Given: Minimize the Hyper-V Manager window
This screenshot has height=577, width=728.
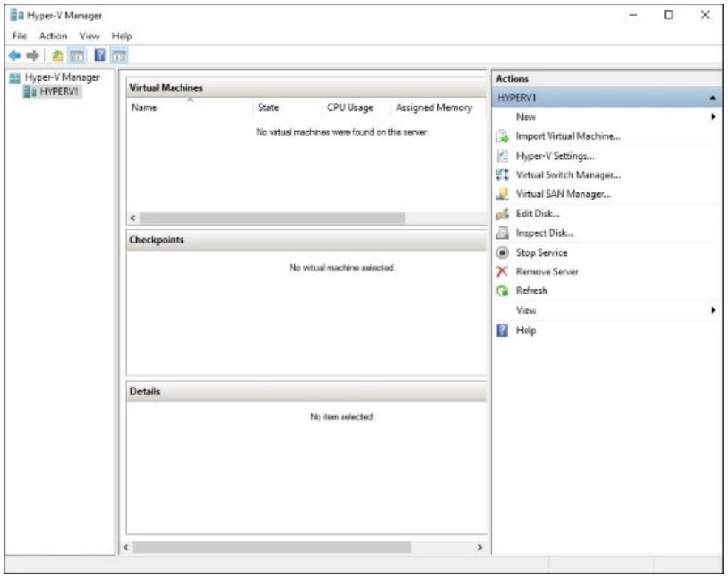Looking at the screenshot, I should [x=633, y=16].
